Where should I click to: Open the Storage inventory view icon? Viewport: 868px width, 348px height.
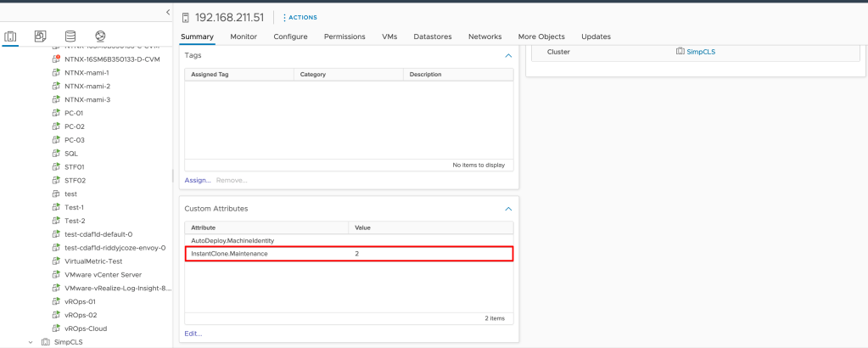pyautogui.click(x=70, y=36)
